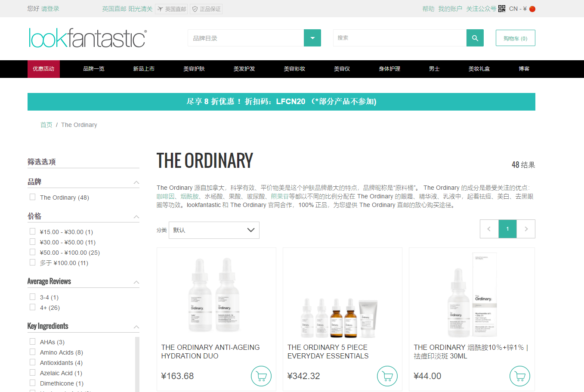Check ¥30.00 - ¥50.00 price filter

32,242
